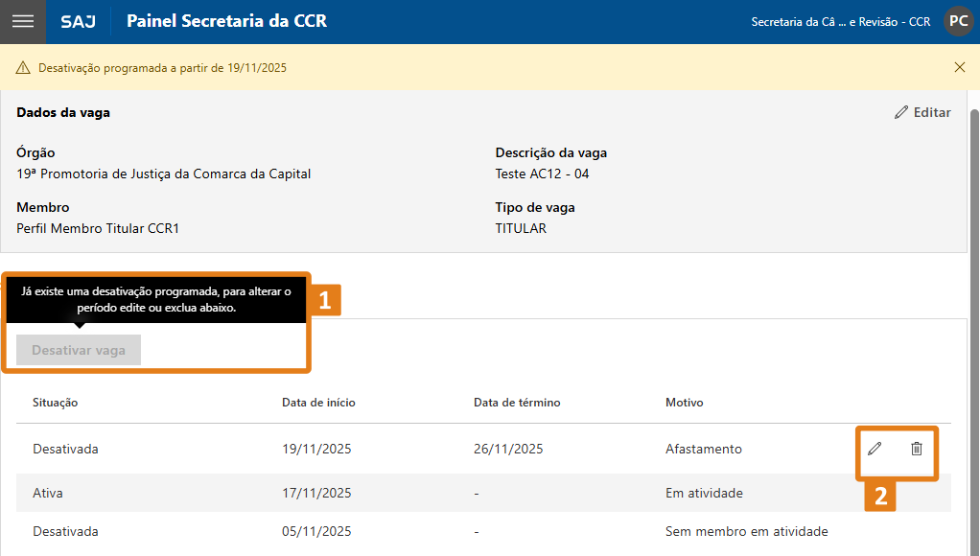
Task: Select the Desativada row dated 05/11/2025
Action: [x=384, y=531]
